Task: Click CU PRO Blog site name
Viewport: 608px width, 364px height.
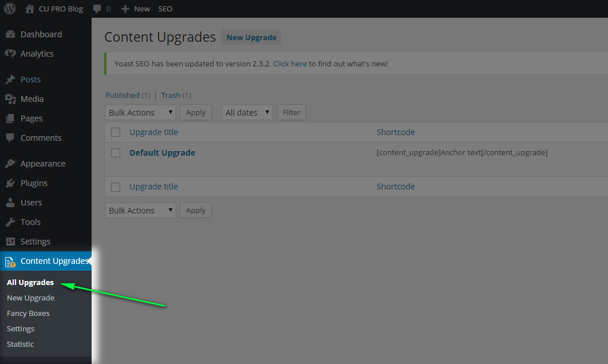Action: [61, 9]
